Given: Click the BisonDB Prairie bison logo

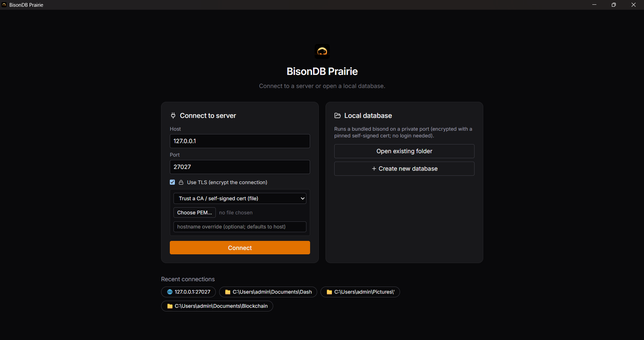Looking at the screenshot, I should [x=322, y=51].
